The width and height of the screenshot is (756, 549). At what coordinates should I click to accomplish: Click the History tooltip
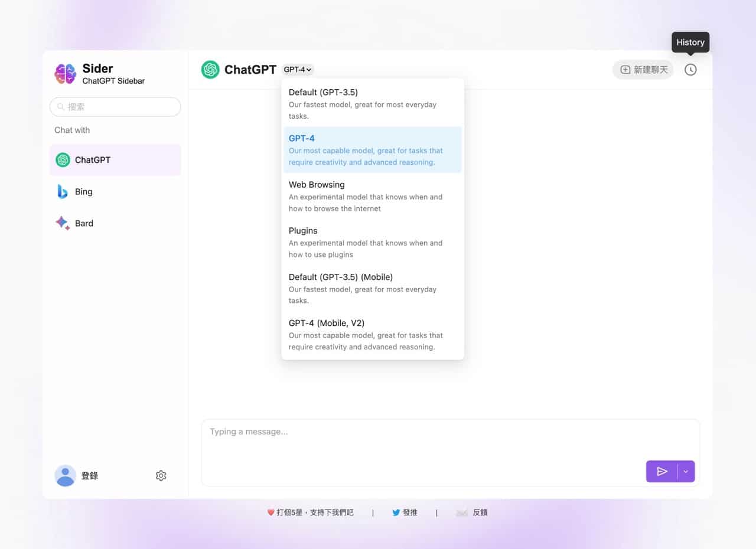(x=690, y=43)
